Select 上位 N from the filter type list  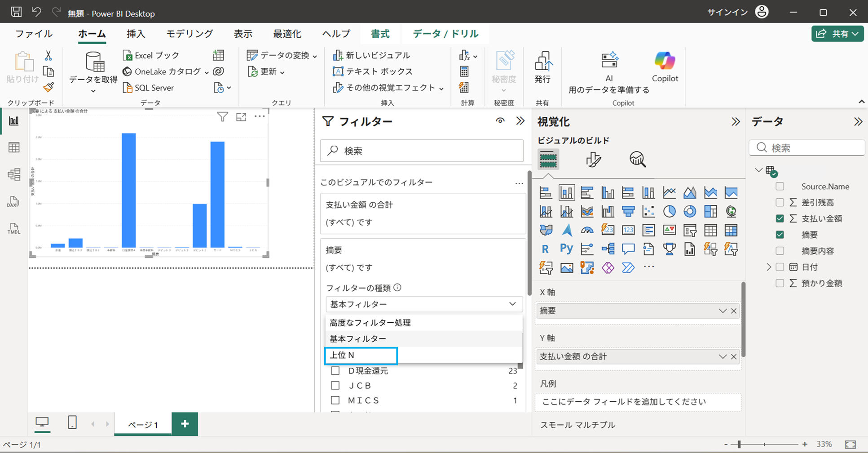[x=361, y=355]
